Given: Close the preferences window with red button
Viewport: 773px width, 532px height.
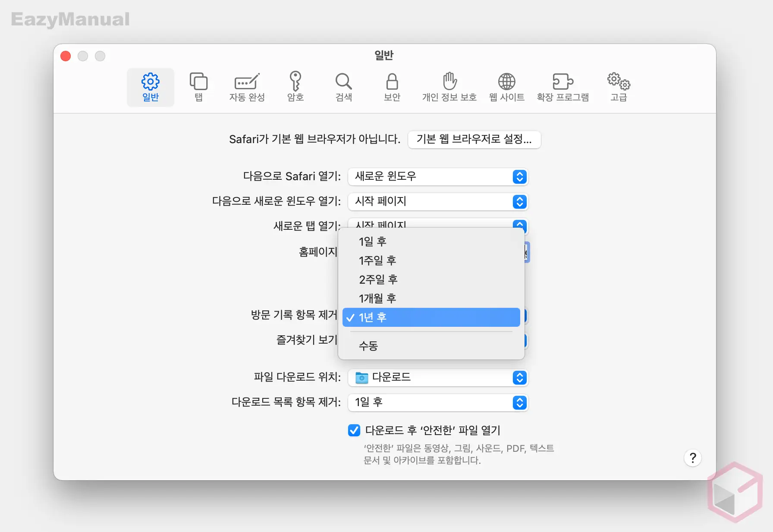Looking at the screenshot, I should pyautogui.click(x=66, y=56).
